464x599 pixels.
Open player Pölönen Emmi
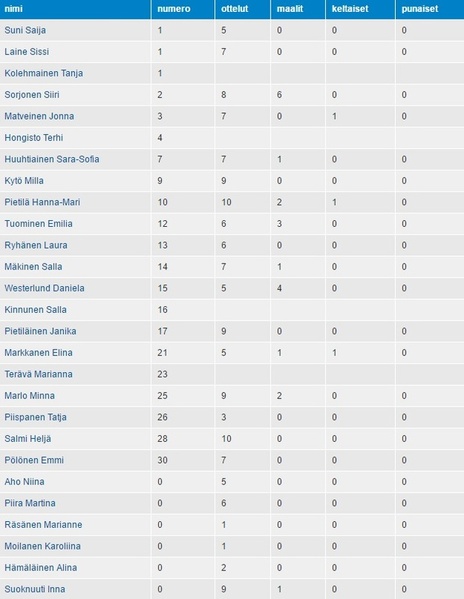coord(34,460)
